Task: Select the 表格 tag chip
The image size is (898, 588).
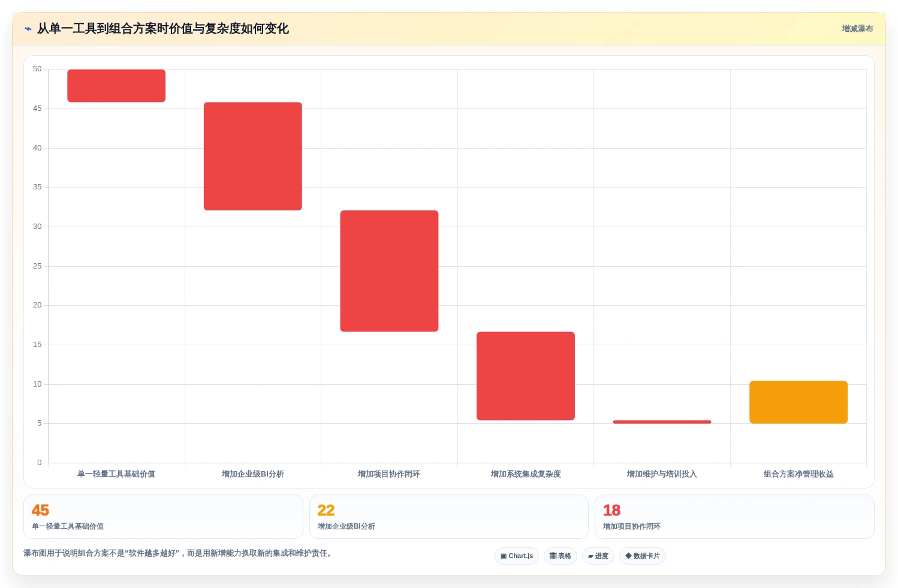Action: point(561,556)
